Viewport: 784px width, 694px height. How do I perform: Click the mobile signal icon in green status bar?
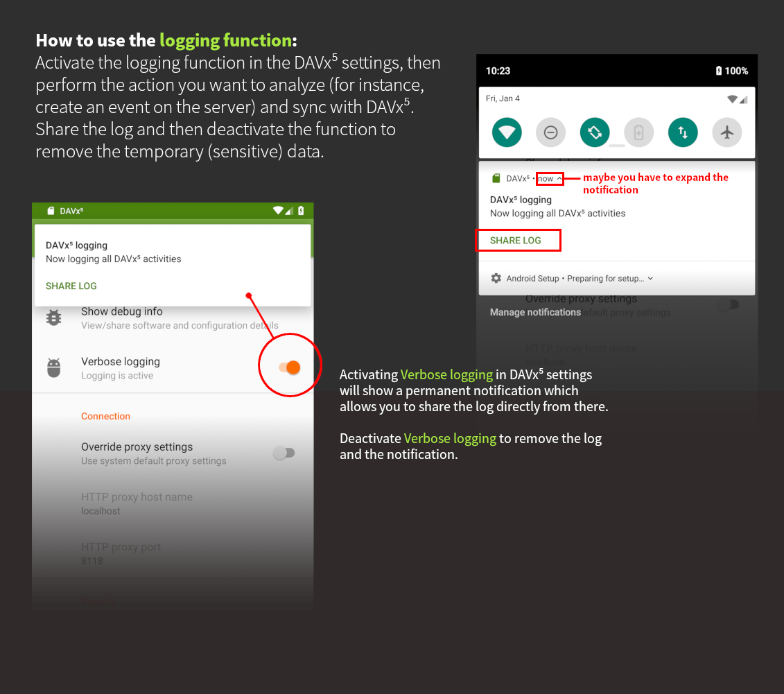pyautogui.click(x=289, y=211)
